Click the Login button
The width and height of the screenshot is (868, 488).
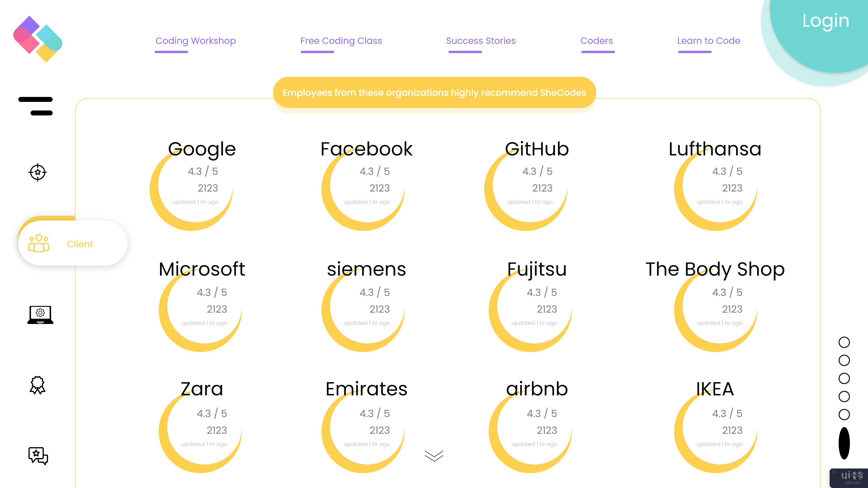(825, 21)
